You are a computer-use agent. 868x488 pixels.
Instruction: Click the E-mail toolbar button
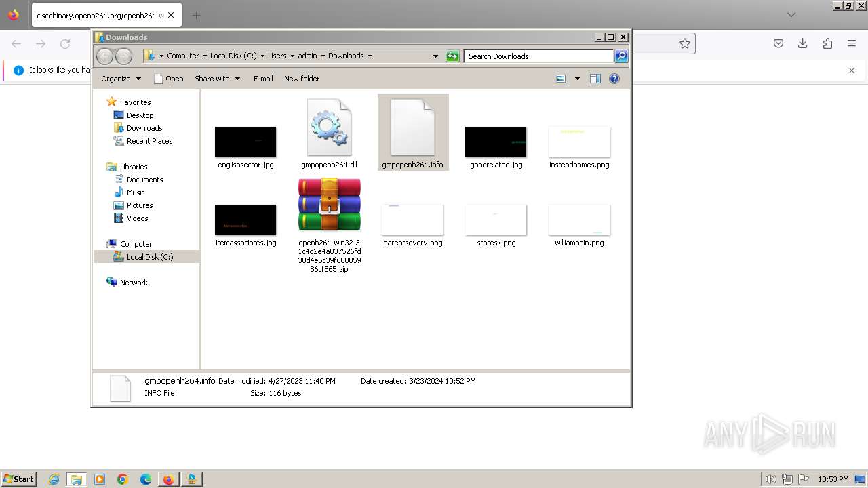263,79
